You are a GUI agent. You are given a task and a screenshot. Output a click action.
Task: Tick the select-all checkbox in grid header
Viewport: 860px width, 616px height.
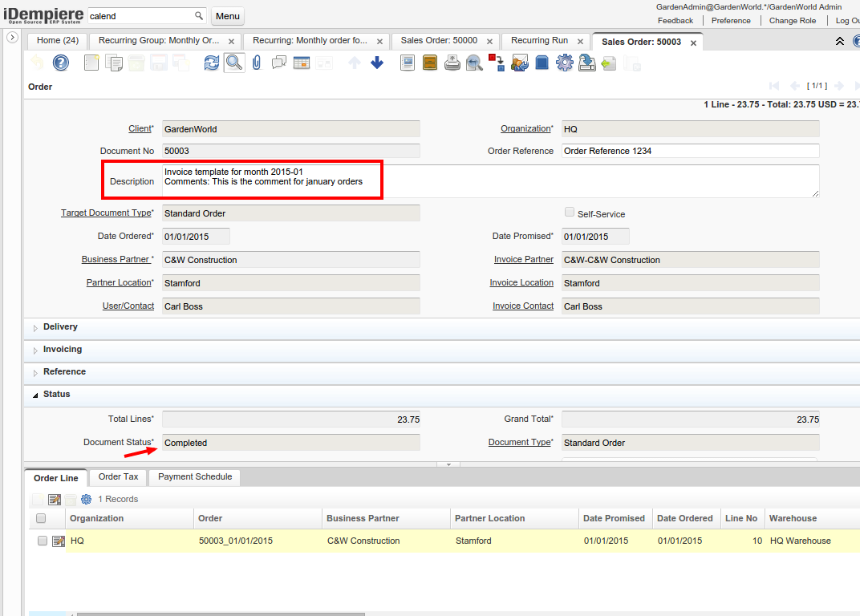[x=41, y=518]
